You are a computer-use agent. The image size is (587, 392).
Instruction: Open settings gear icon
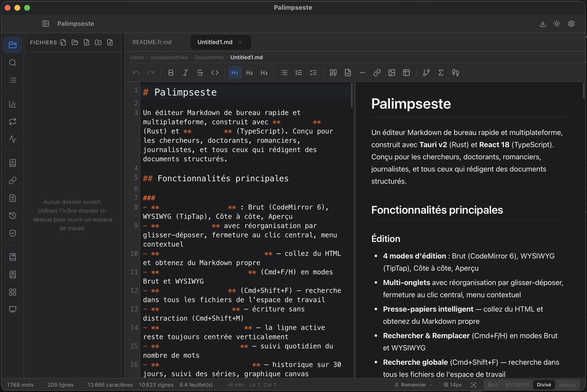pyautogui.click(x=571, y=24)
